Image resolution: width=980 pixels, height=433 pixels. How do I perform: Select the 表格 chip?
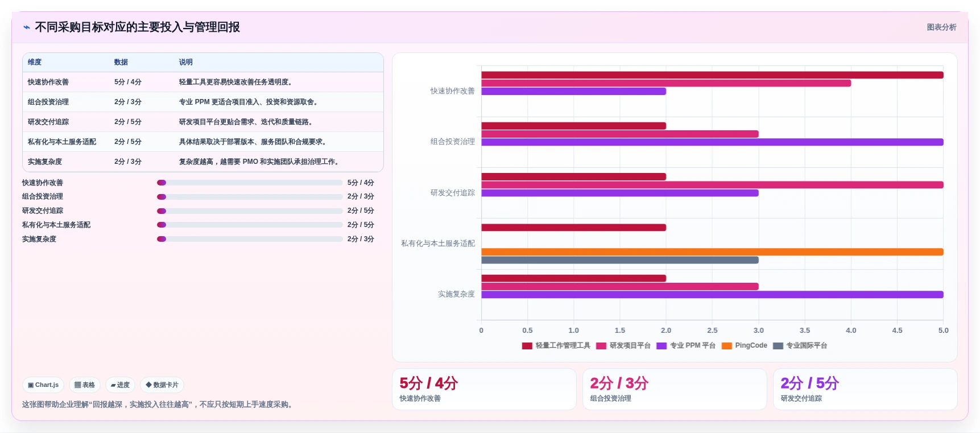tap(85, 385)
